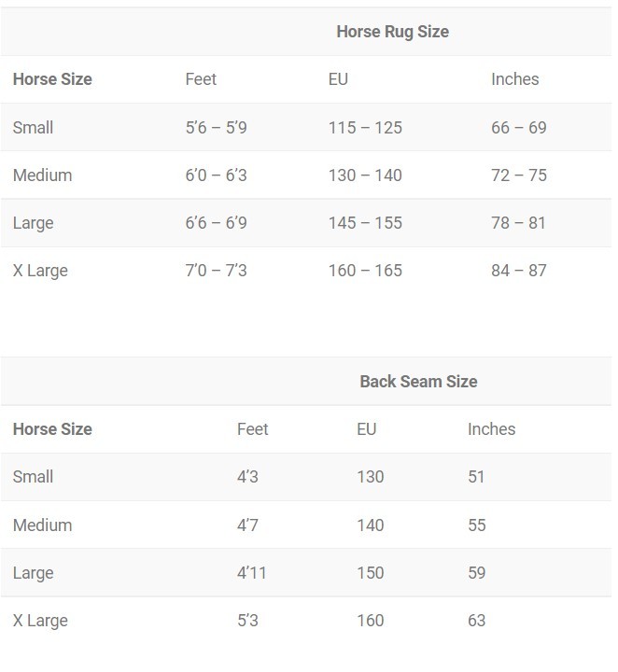
Task: Click the 160 – 165 EU value
Action: (365, 271)
